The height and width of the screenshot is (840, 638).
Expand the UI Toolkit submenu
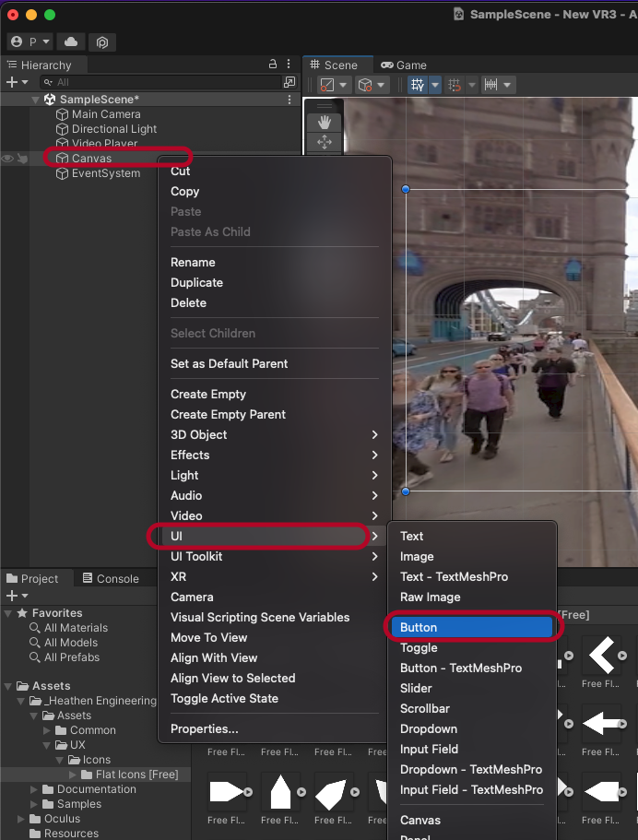pos(274,557)
